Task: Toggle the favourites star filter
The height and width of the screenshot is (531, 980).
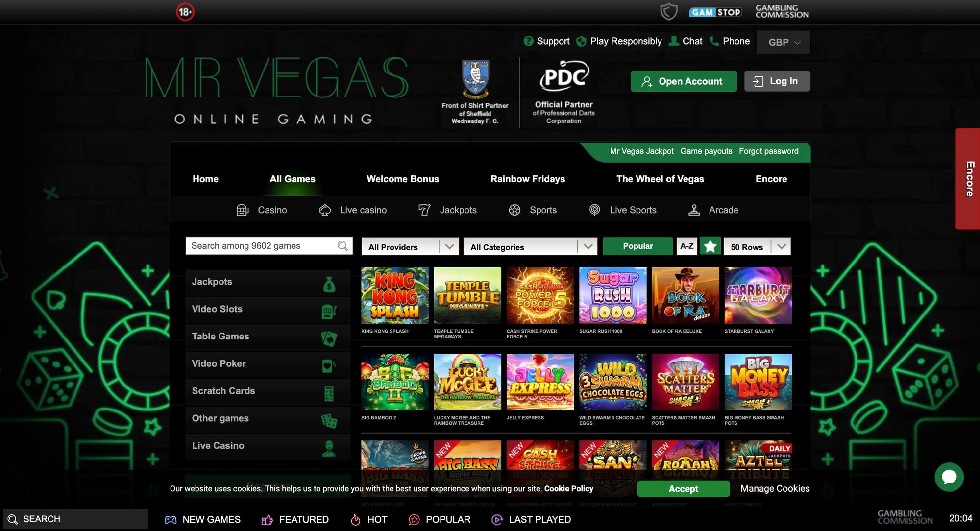Action: 710,246
